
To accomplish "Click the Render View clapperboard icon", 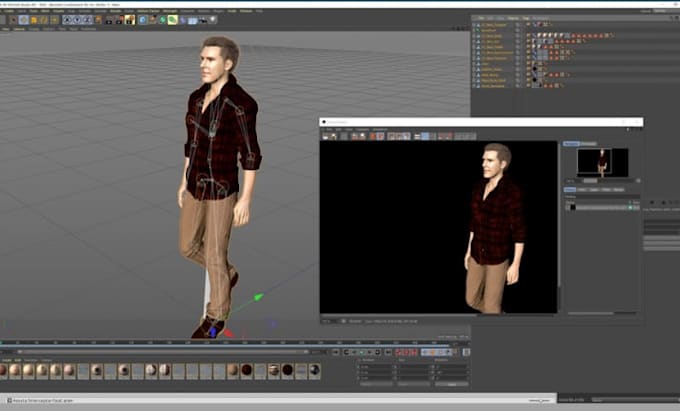I will (x=109, y=20).
